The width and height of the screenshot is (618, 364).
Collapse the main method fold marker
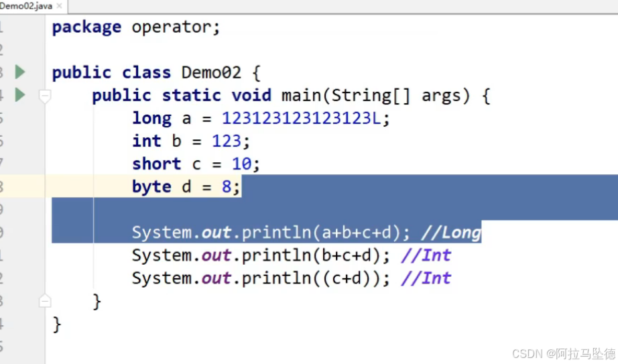click(x=45, y=96)
